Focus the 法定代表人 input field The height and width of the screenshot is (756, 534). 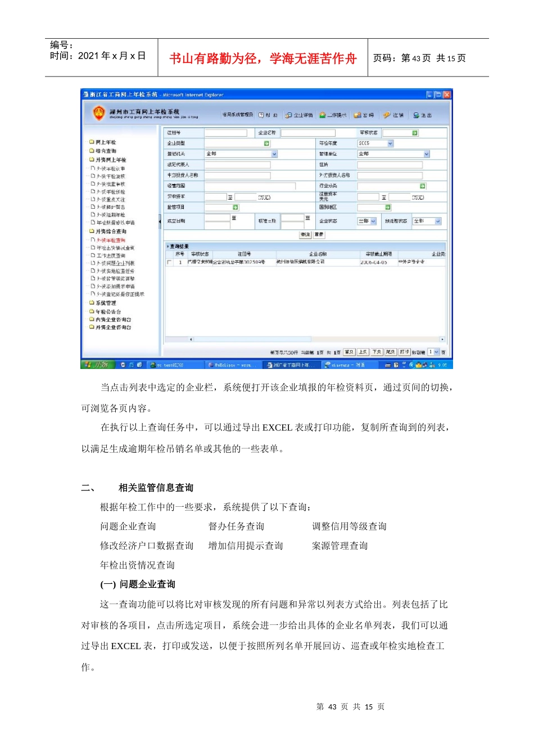tap(238, 165)
